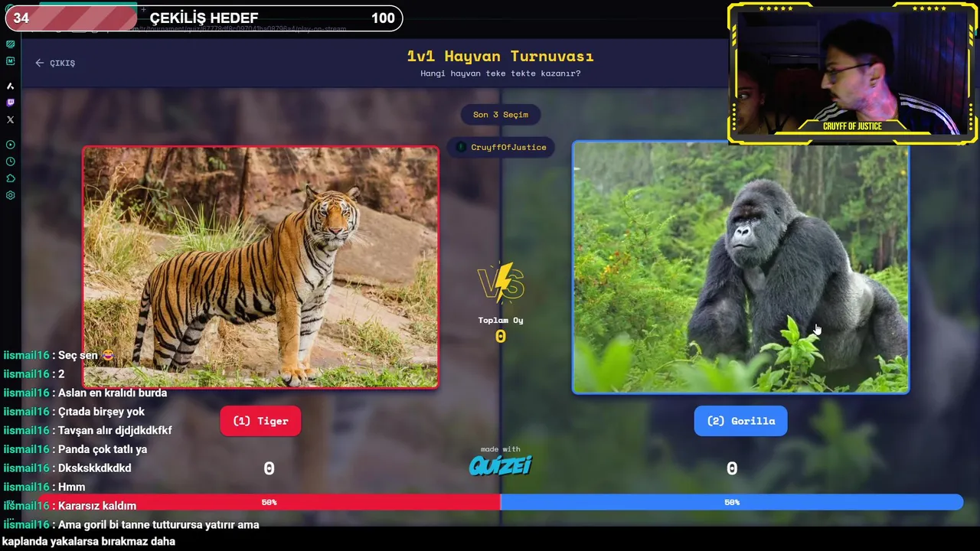Viewport: 980px width, 551px height.
Task: Click the chat message 'Hmm'
Action: (71, 487)
